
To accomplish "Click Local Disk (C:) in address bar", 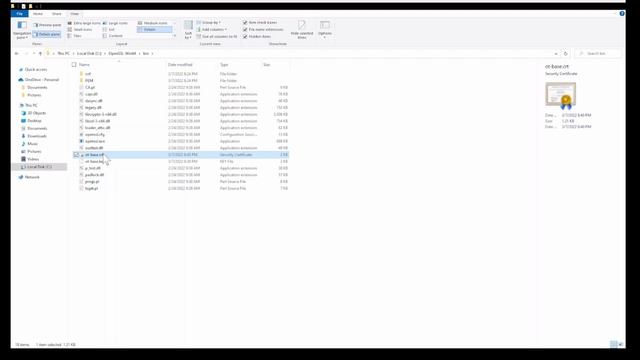I will [x=89, y=53].
